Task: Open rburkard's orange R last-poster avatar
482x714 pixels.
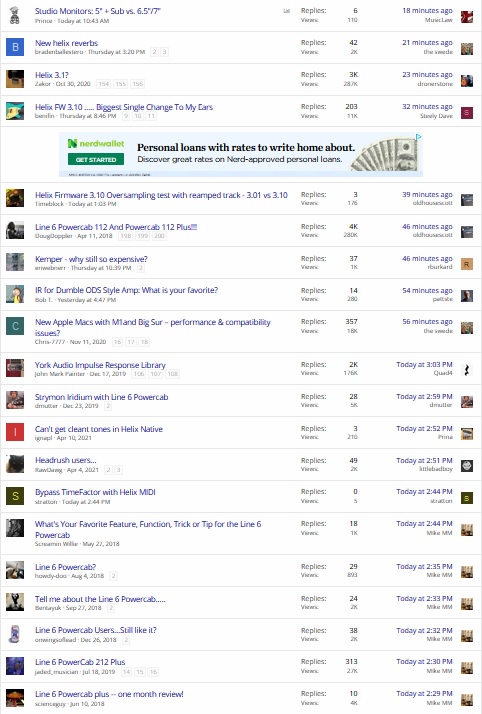Action: point(467,264)
